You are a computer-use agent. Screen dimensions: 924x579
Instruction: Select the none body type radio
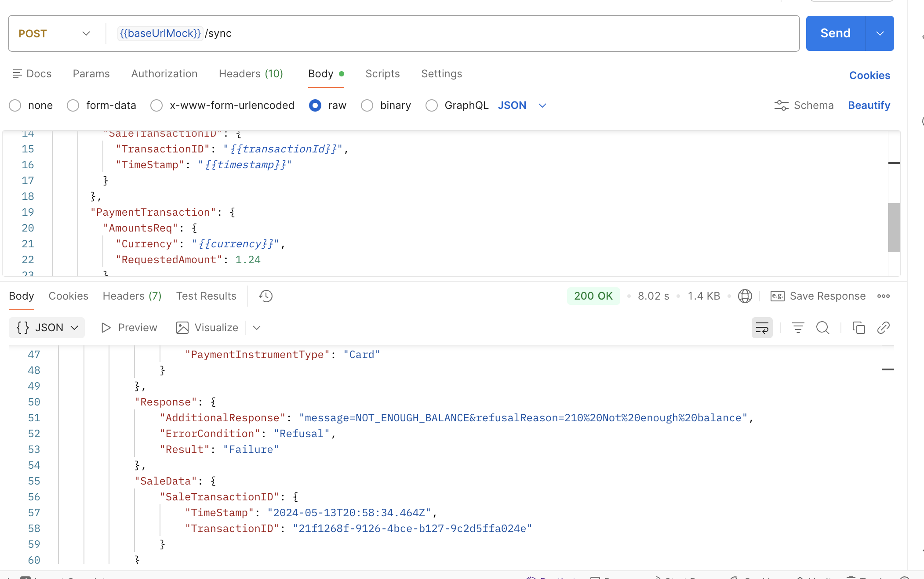(x=15, y=105)
